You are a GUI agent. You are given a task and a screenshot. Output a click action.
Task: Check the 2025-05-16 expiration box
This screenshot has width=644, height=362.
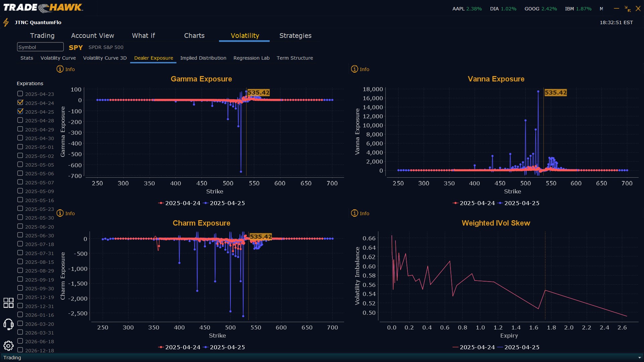20,200
